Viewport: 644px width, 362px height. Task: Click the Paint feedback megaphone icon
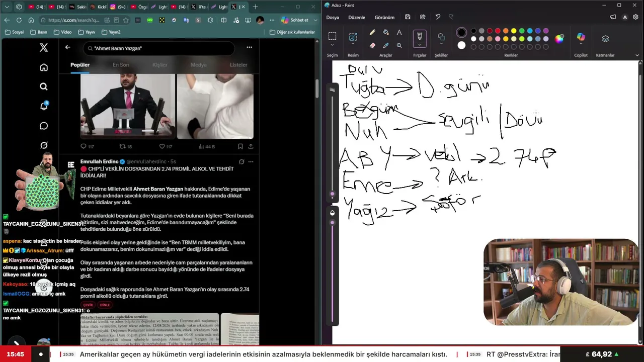pyautogui.click(x=613, y=17)
